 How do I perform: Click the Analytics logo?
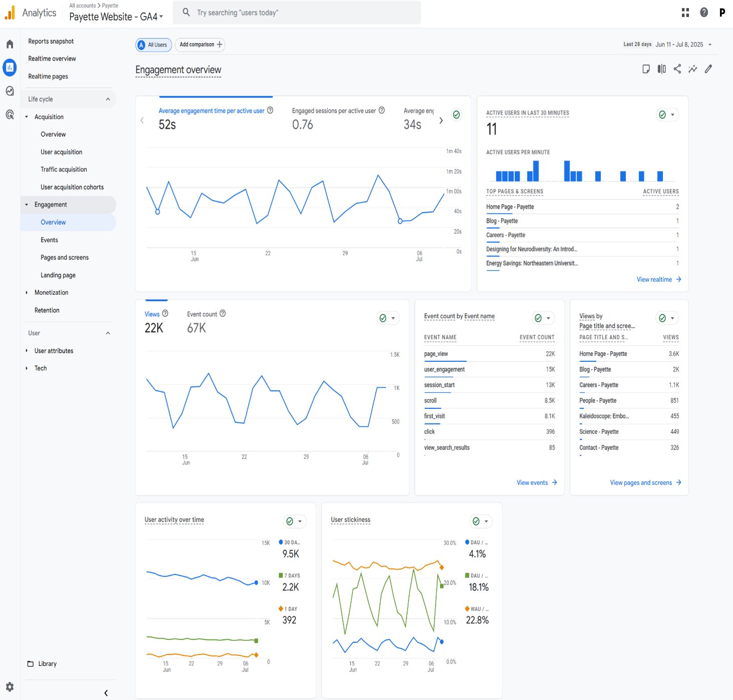[31, 13]
